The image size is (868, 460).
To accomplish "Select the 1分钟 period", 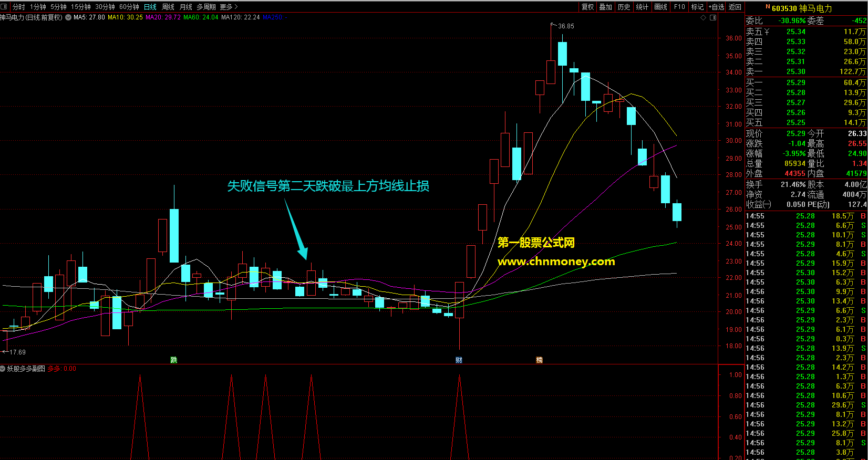I will pos(38,7).
